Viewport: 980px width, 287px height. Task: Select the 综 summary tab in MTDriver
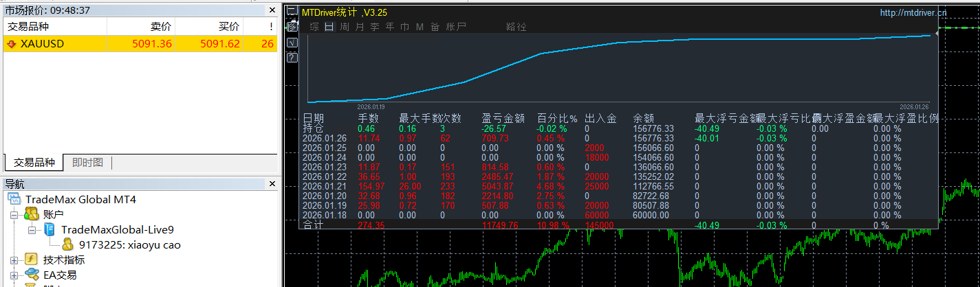click(x=314, y=27)
